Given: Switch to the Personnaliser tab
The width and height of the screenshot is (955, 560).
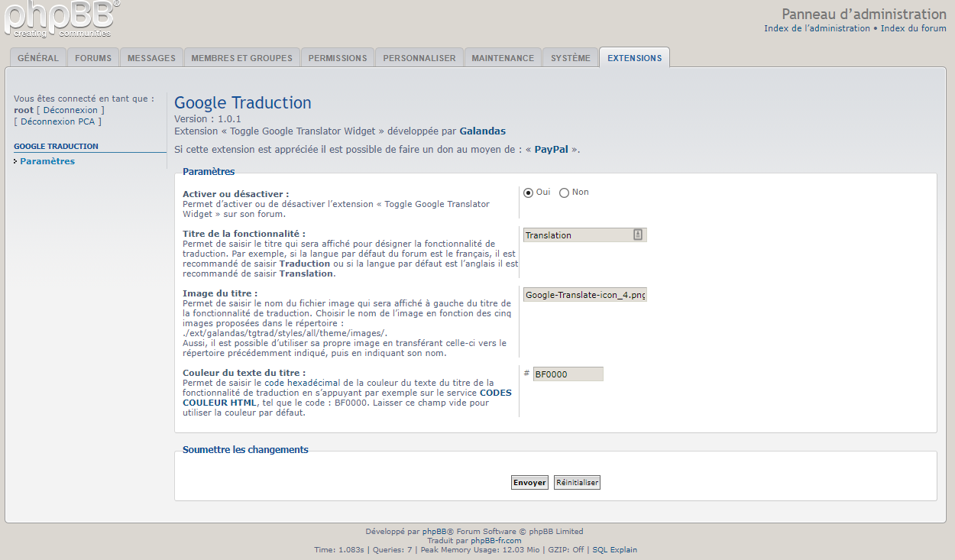Looking at the screenshot, I should [419, 58].
